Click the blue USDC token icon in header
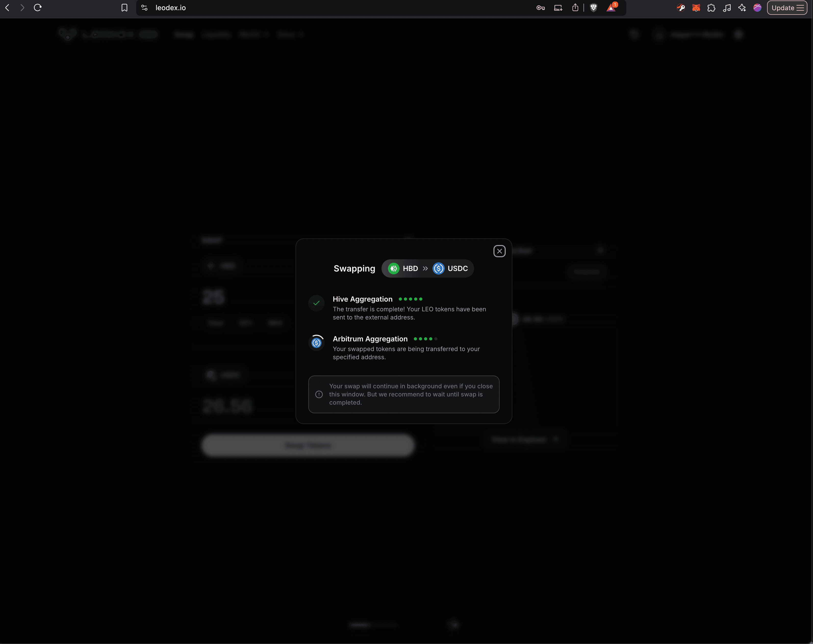The image size is (813, 644). pyautogui.click(x=438, y=268)
